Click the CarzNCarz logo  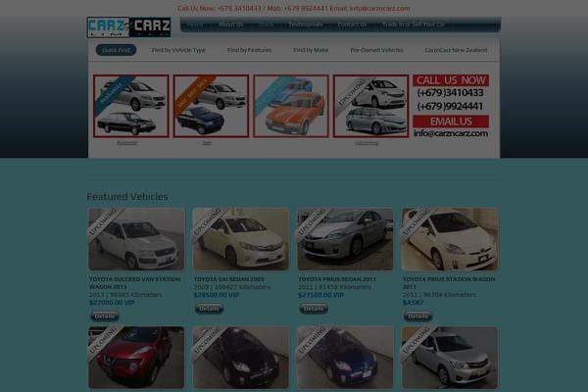[128, 27]
